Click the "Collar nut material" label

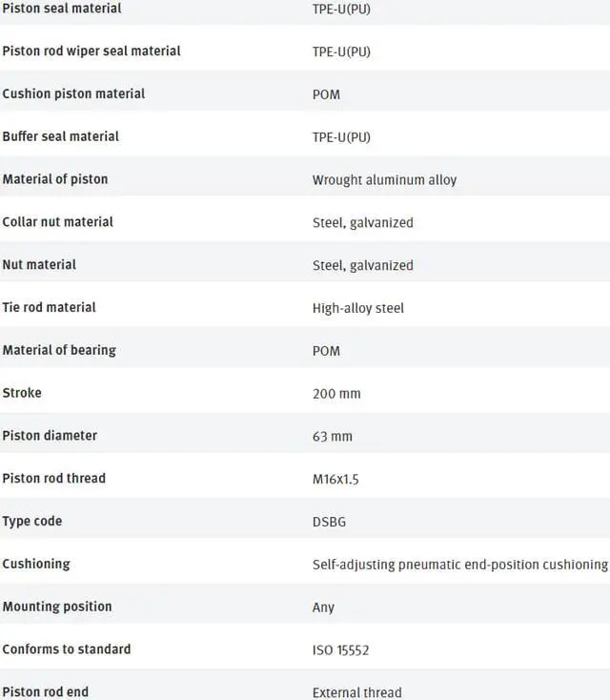coord(57,222)
